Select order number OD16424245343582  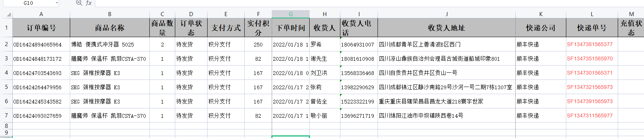pyautogui.click(x=41, y=101)
